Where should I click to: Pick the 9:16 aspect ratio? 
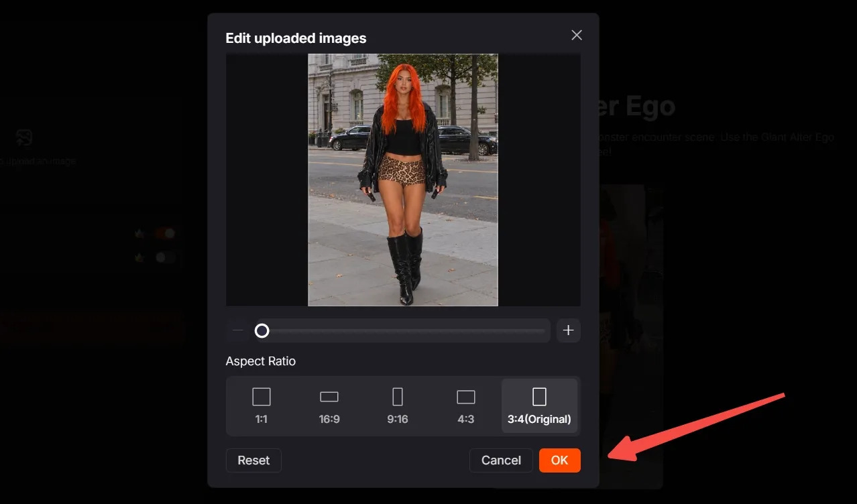click(398, 406)
